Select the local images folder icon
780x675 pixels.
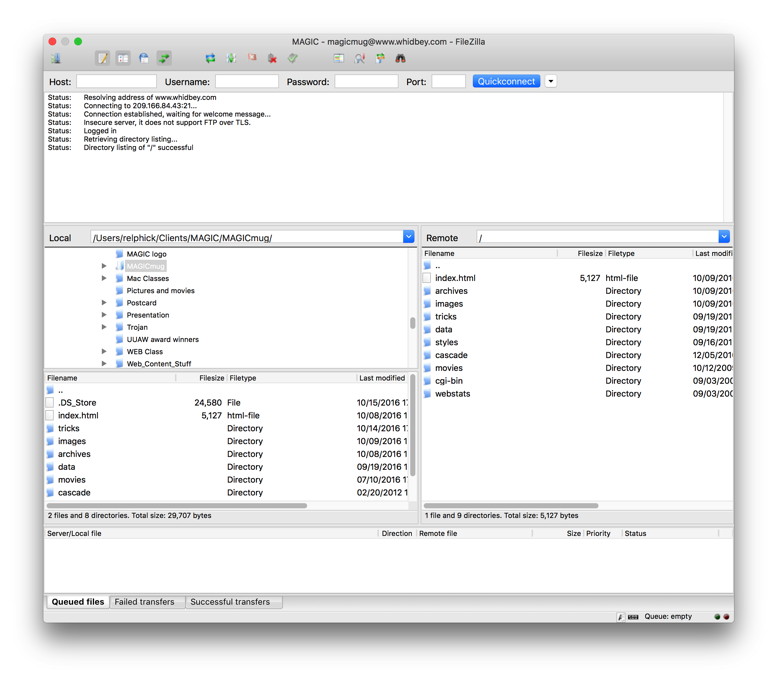click(50, 441)
